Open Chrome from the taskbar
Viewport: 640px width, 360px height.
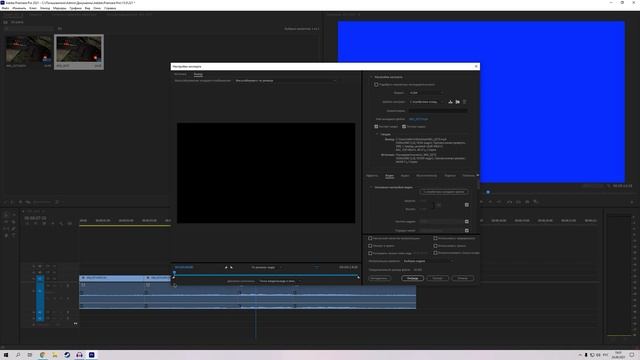[x=42, y=355]
